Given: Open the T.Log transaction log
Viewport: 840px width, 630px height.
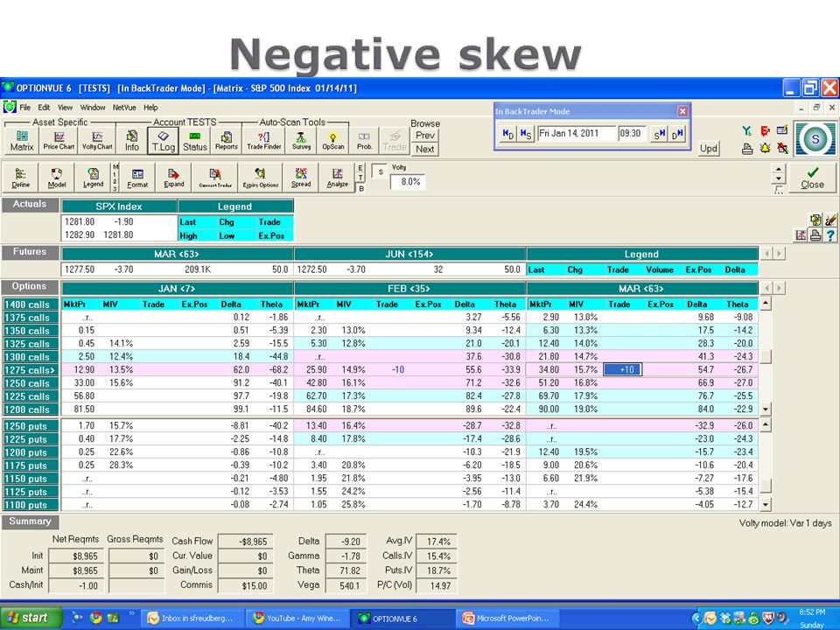Looking at the screenshot, I should 164,140.
